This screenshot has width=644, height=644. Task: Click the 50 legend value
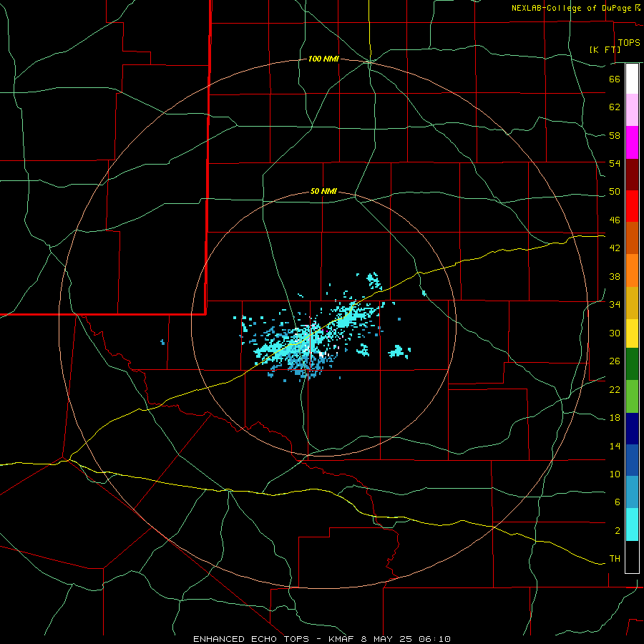(x=615, y=192)
